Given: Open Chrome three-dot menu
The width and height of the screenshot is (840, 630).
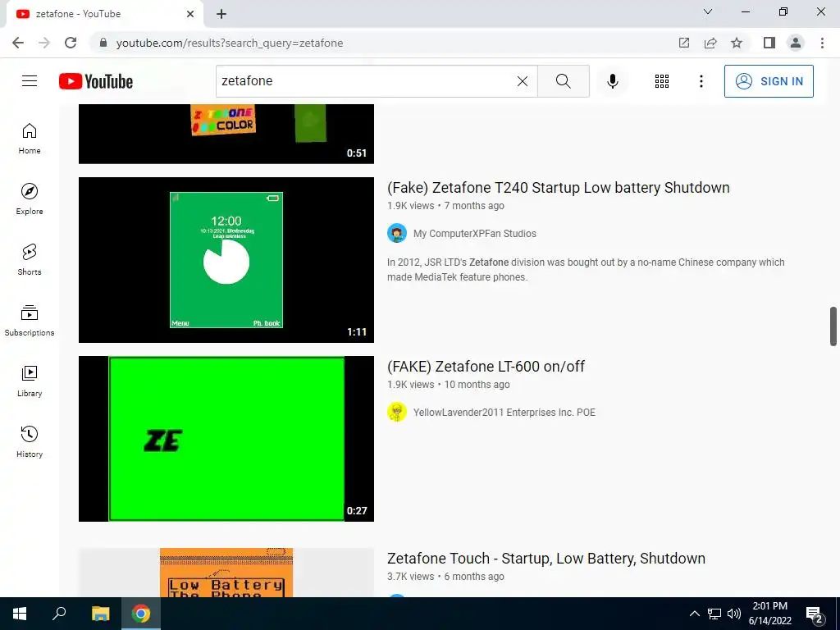Looking at the screenshot, I should pos(822,43).
